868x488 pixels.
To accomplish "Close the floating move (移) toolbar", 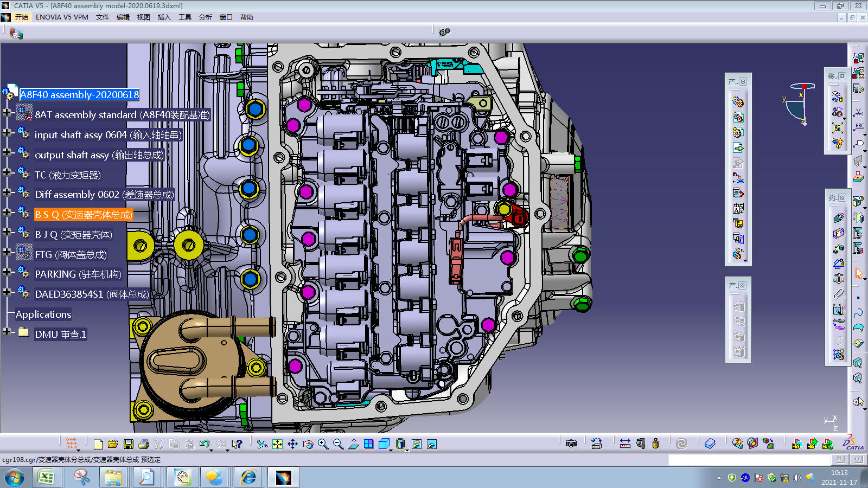I will (843, 76).
